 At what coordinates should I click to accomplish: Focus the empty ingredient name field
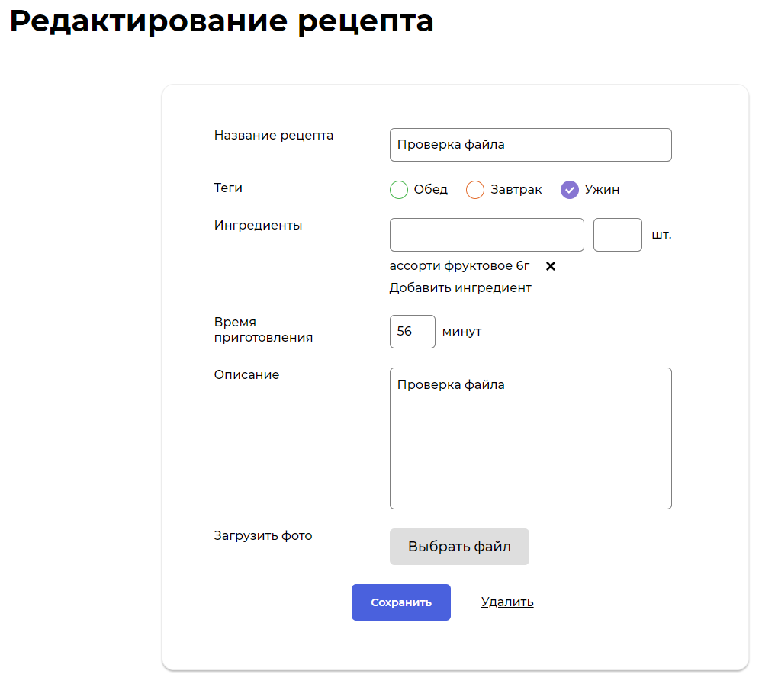click(487, 235)
